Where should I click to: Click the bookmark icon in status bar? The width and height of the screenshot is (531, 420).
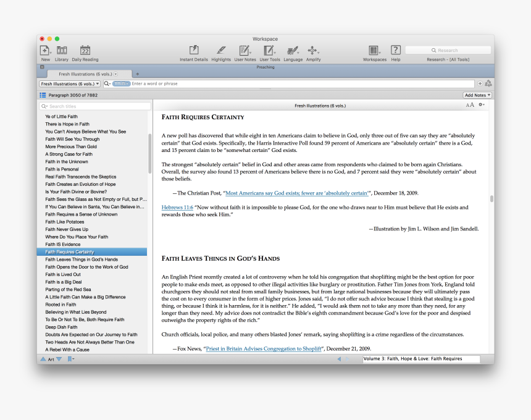70,359
